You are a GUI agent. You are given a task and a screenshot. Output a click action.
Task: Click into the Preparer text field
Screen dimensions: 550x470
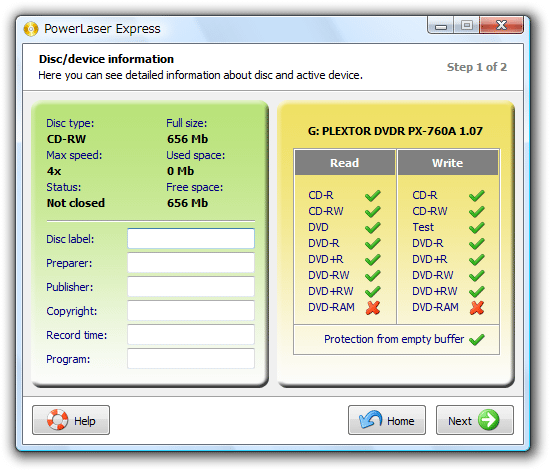(191, 263)
